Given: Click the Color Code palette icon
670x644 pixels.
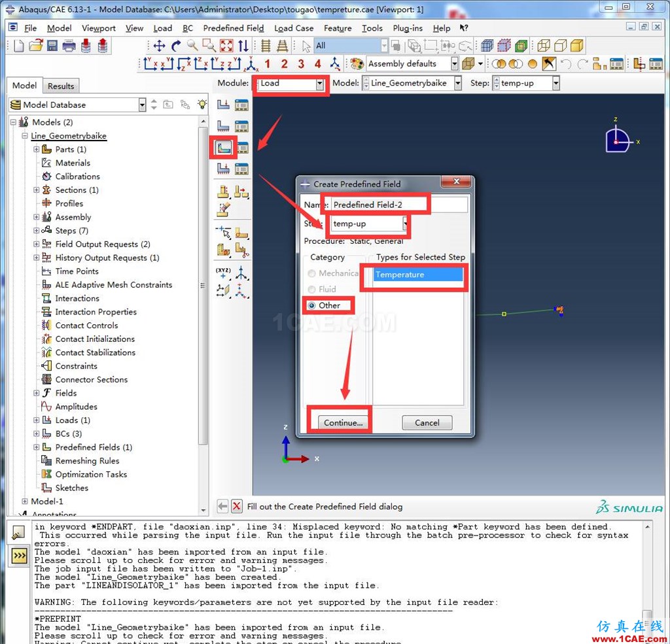Looking at the screenshot, I should coord(357,64).
